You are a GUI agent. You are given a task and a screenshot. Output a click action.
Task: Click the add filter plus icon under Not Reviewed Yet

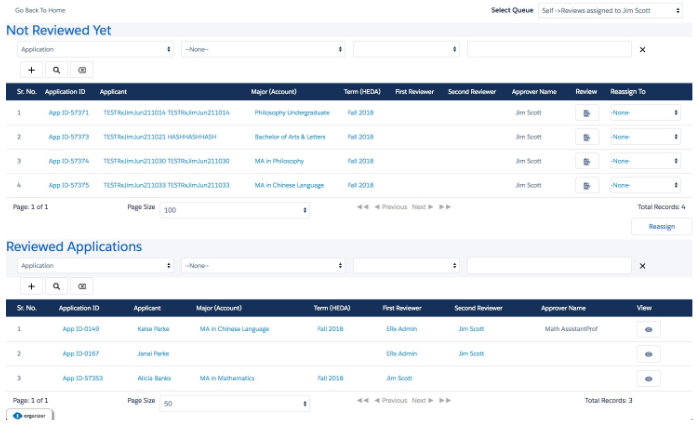[31, 70]
